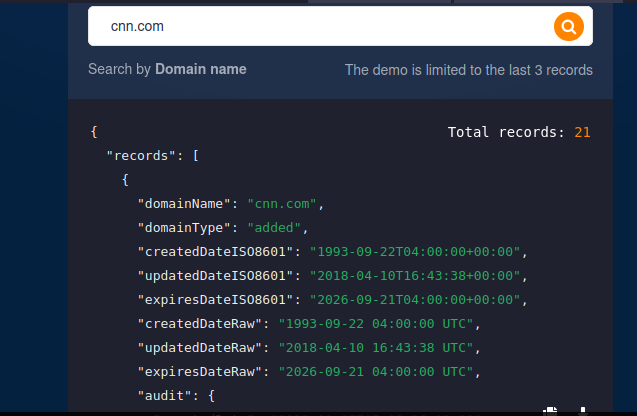This screenshot has width=637, height=416.
Task: Click the "domainName" key label
Action: click(184, 204)
